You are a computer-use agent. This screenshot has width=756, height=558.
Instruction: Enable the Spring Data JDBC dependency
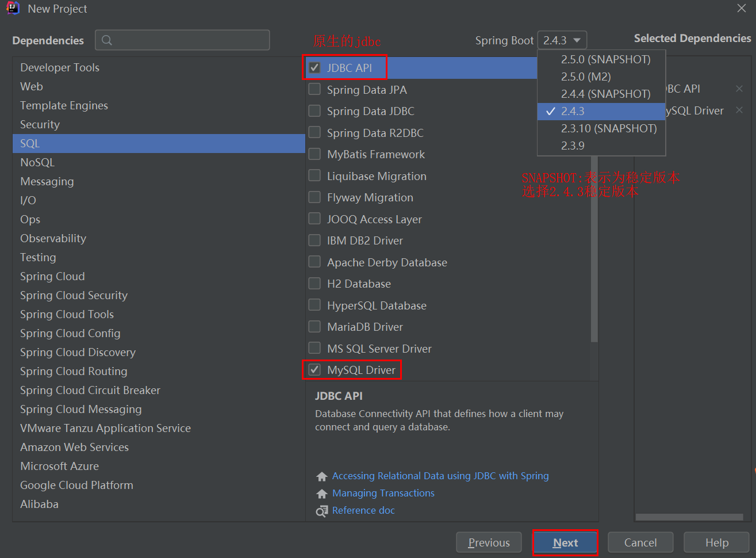click(314, 110)
